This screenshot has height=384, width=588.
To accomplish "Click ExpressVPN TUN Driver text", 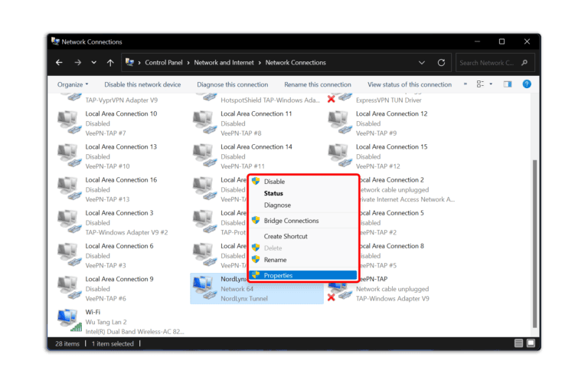I will coord(388,100).
